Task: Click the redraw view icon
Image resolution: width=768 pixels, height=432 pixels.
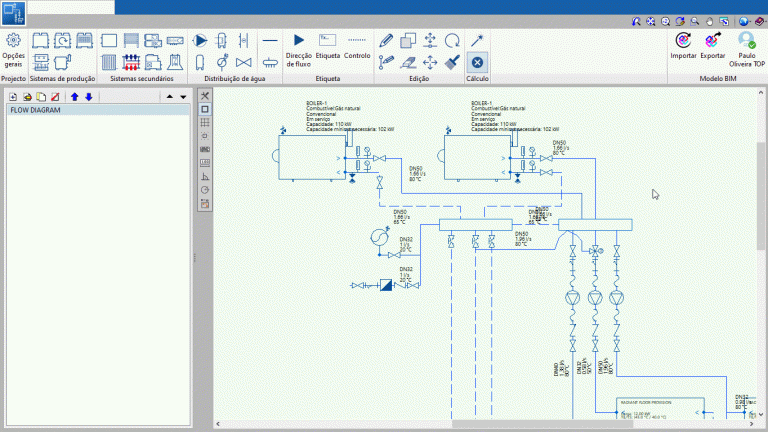Action: (x=680, y=22)
